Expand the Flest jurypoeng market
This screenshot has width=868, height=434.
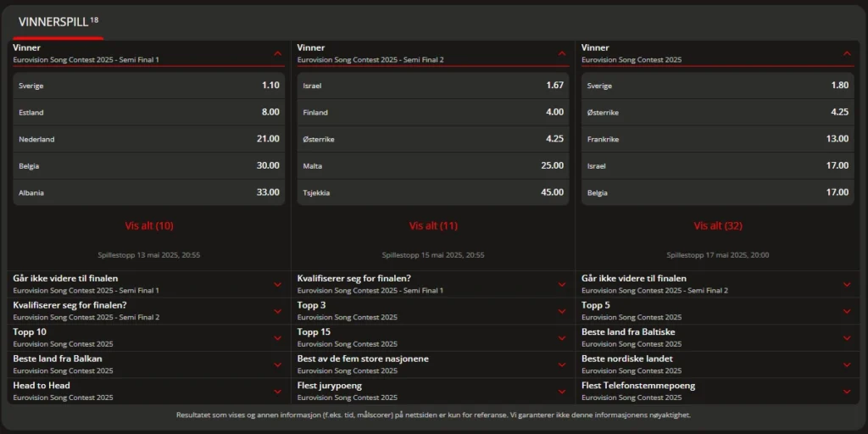(433, 391)
